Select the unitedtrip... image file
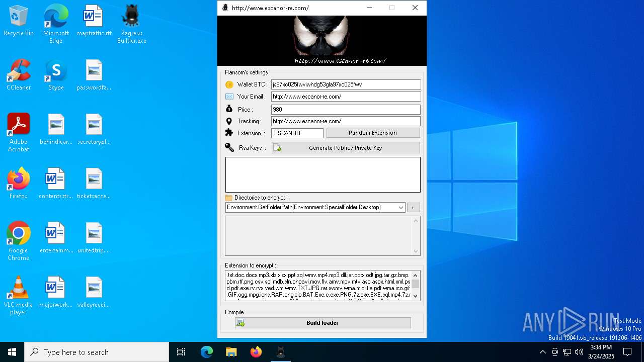The width and height of the screenshot is (644, 362). pyautogui.click(x=94, y=238)
